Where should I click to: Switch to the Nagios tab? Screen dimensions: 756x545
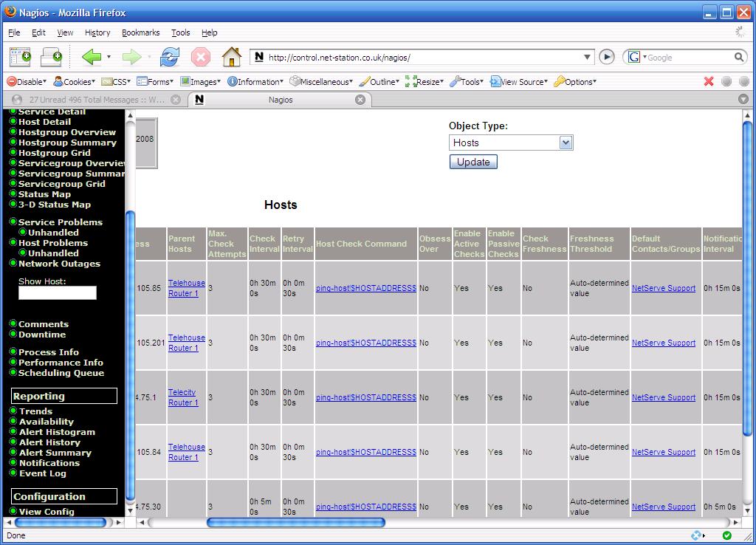(x=280, y=100)
